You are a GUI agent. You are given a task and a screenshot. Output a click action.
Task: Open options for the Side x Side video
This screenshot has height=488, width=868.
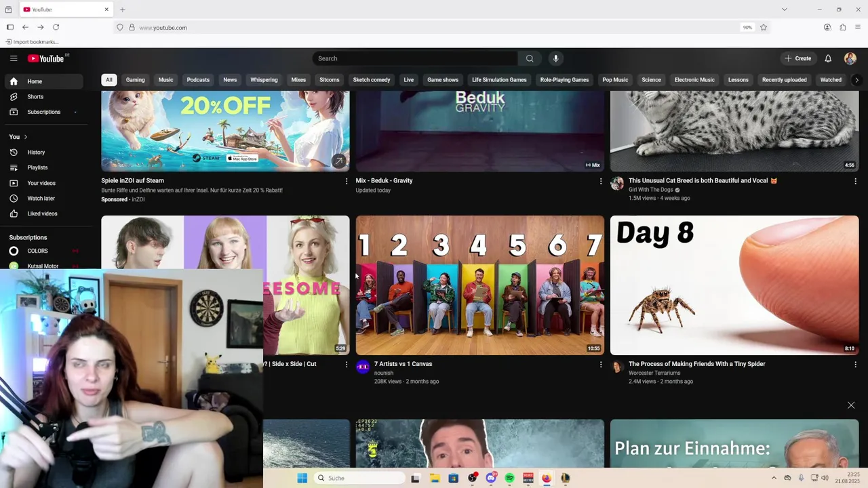point(347,365)
